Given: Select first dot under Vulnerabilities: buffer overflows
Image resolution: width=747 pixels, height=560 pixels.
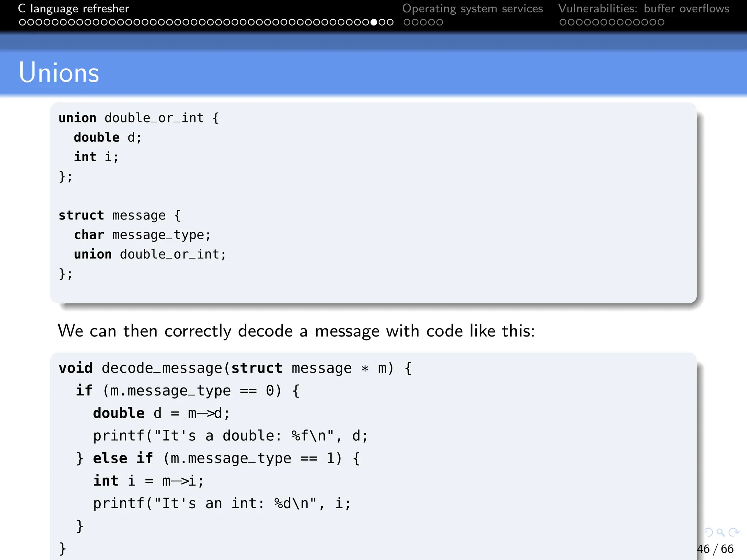Looking at the screenshot, I should [x=563, y=22].
